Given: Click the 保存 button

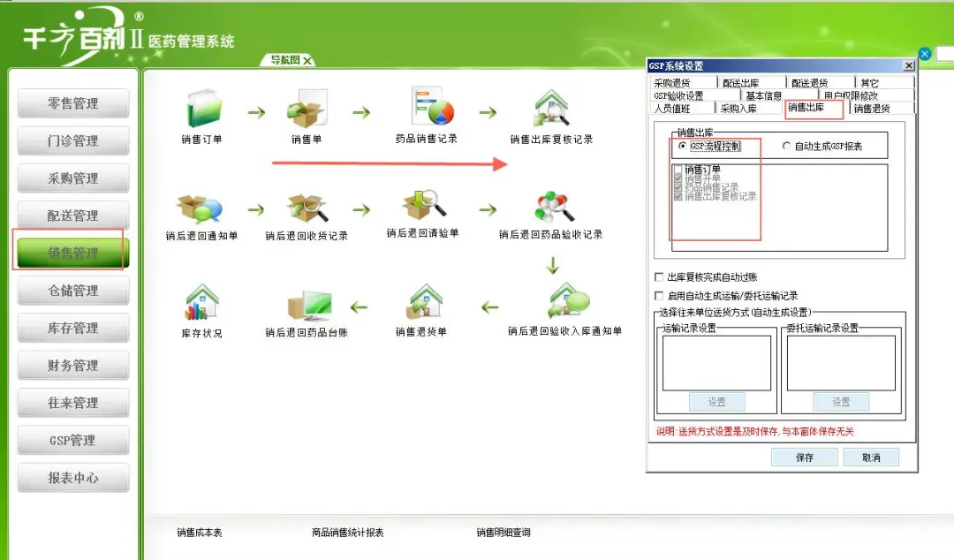Looking at the screenshot, I should (803, 457).
